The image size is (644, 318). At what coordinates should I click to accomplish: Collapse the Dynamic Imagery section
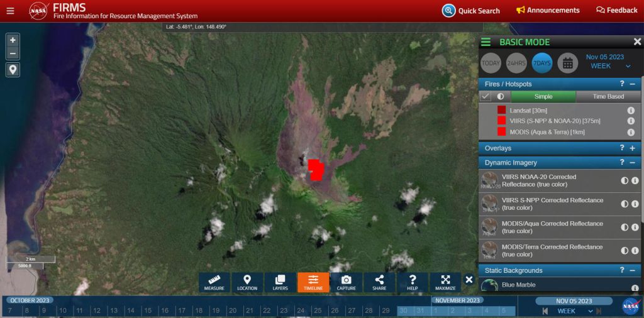click(632, 163)
